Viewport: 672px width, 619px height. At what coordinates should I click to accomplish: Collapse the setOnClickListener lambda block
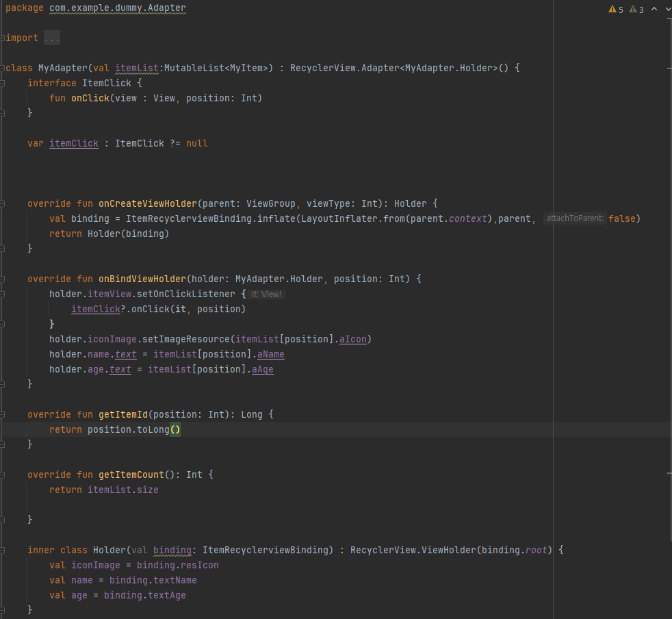click(2, 294)
